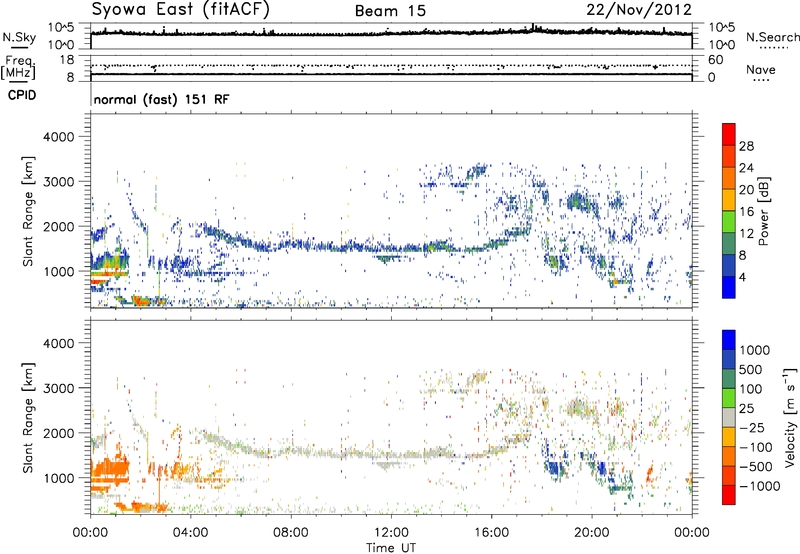Click the '18' frequency axis tick
The height and width of the screenshot is (554, 800).
67,59
